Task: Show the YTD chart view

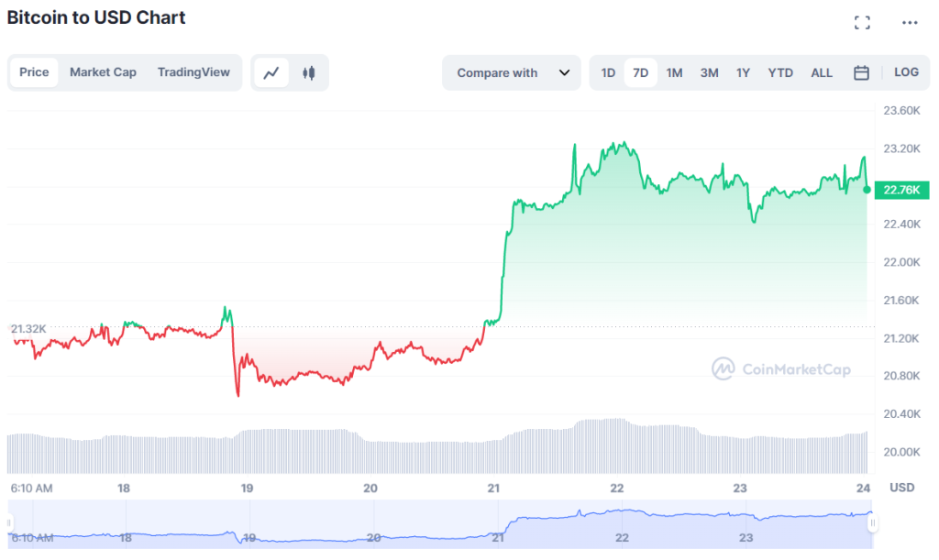Action: click(780, 71)
